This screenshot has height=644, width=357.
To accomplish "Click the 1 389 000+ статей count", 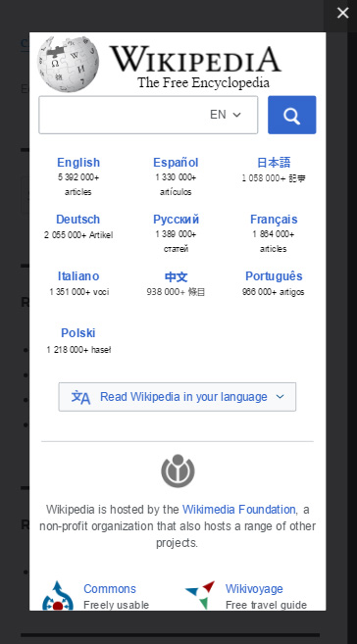I will [176, 241].
